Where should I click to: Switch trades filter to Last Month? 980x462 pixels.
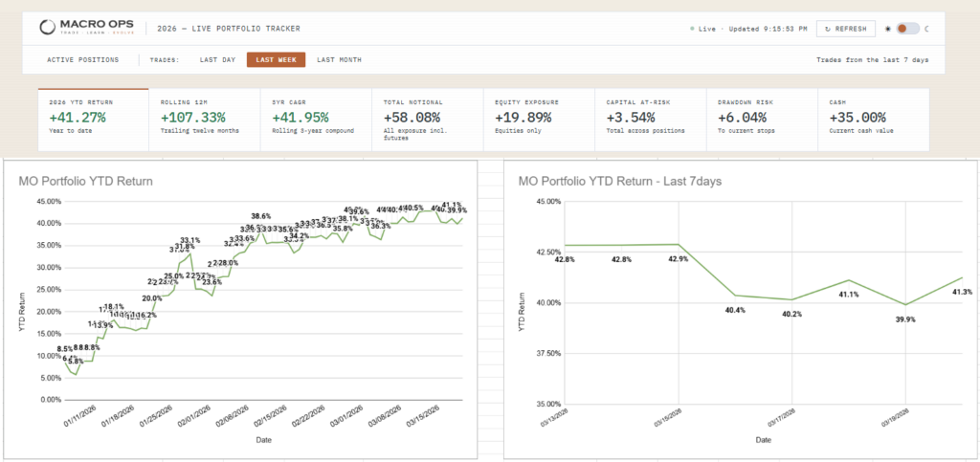pyautogui.click(x=339, y=60)
